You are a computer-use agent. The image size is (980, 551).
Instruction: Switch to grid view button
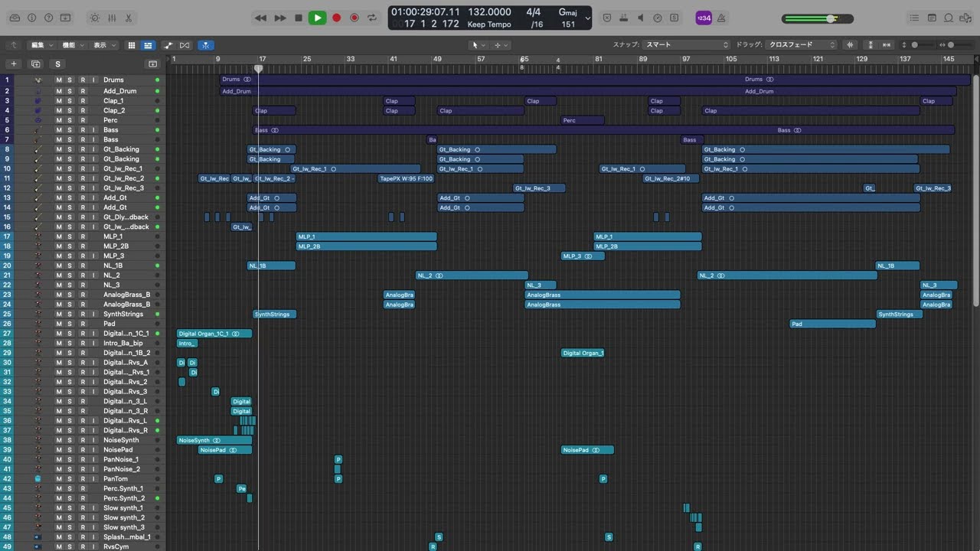click(x=132, y=45)
